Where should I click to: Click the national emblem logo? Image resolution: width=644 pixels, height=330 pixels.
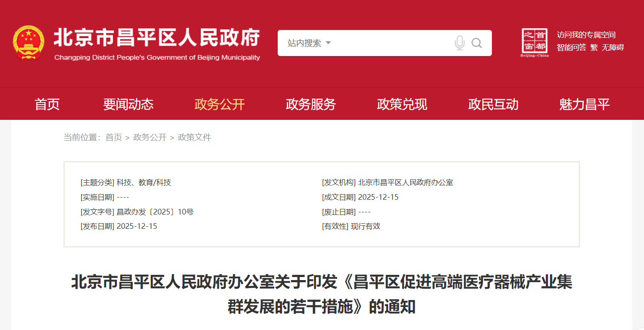point(28,43)
